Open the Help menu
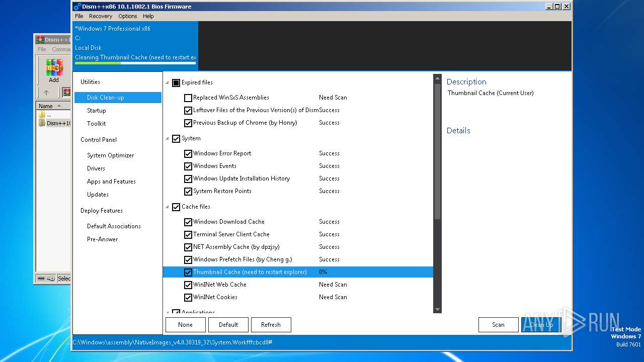The height and width of the screenshot is (362, 644). [x=148, y=16]
